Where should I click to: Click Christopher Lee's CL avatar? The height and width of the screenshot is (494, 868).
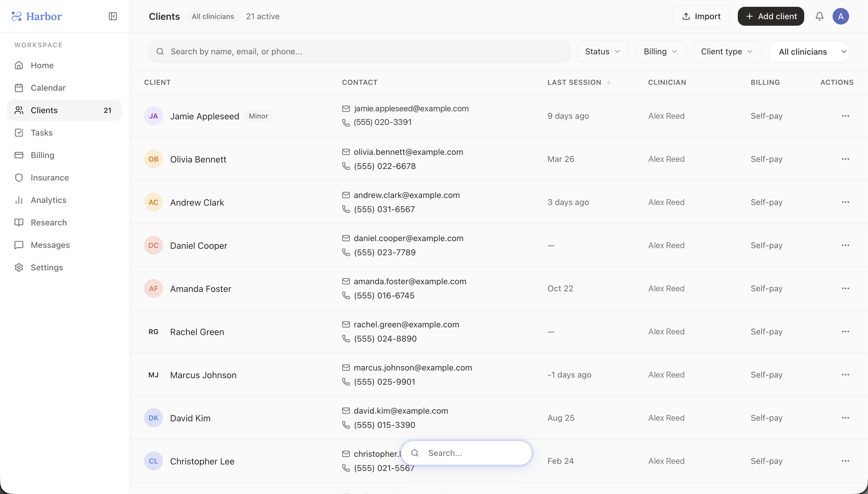pyautogui.click(x=154, y=461)
